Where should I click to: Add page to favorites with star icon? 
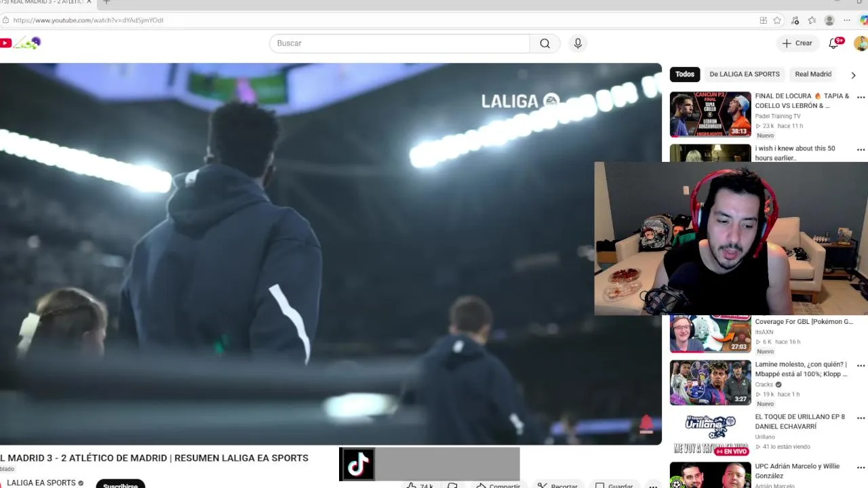tap(777, 20)
